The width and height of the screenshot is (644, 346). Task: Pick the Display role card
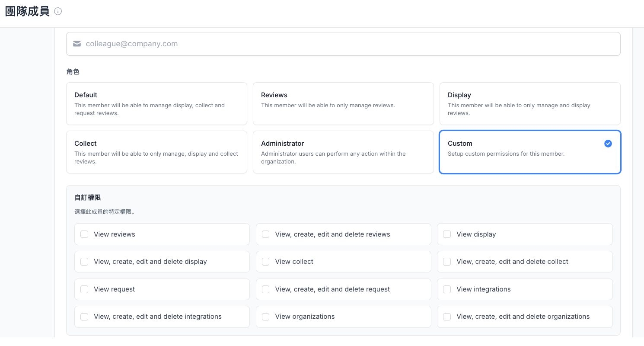click(x=530, y=104)
